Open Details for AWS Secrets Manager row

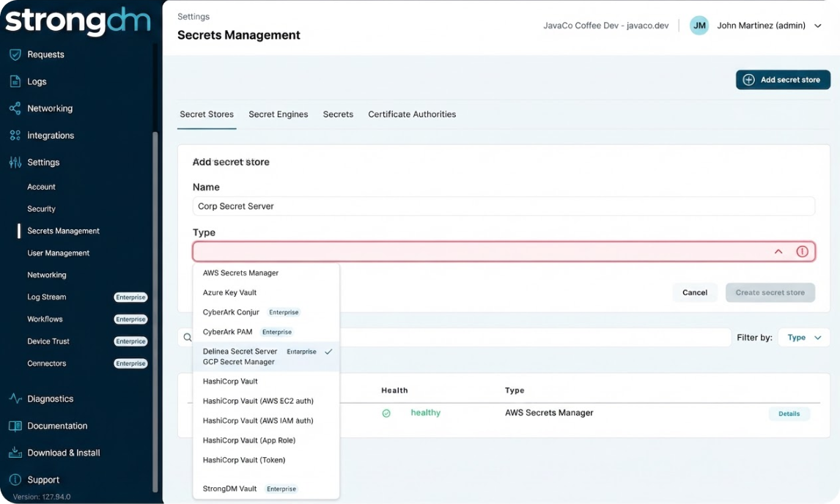click(789, 413)
